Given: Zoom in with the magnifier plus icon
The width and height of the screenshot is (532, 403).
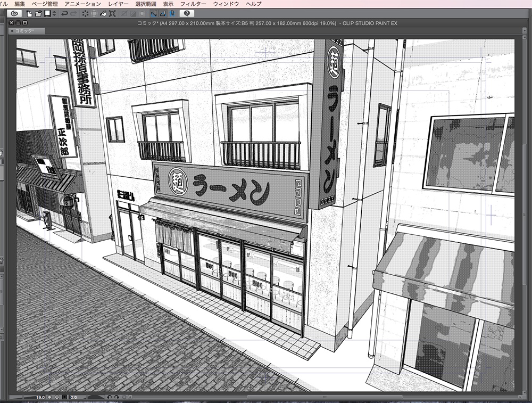Looking at the screenshot, I should 57,397.
